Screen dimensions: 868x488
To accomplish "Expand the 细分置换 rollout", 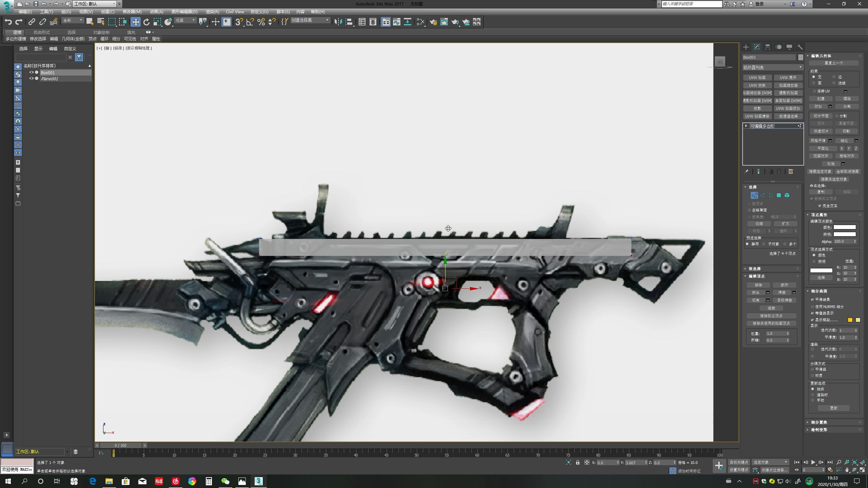I will [819, 422].
